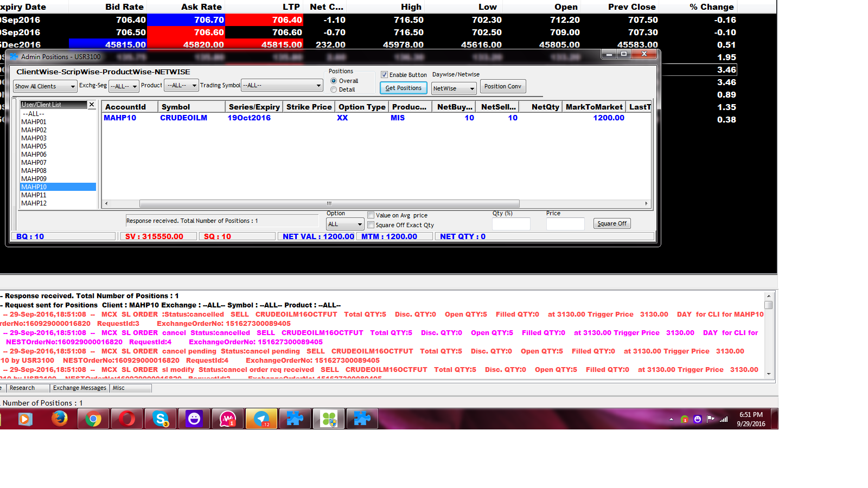The height and width of the screenshot is (488, 868).
Task: Launch Firefox from the taskbar
Action: pyautogui.click(x=60, y=419)
